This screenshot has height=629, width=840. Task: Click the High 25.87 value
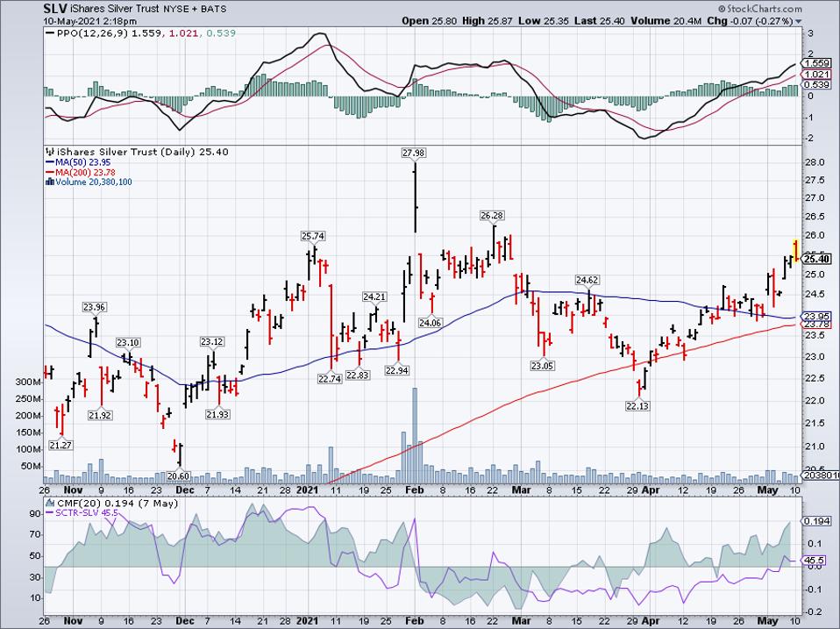click(x=489, y=21)
